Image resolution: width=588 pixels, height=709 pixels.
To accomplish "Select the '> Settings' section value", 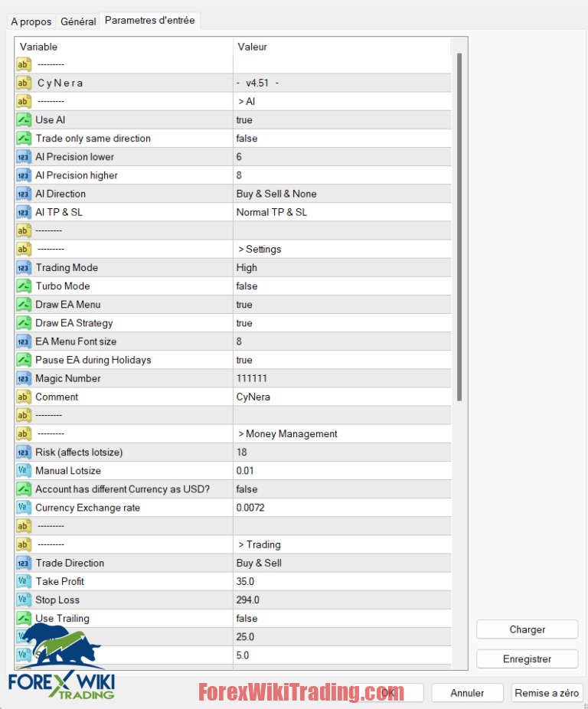I will click(342, 249).
